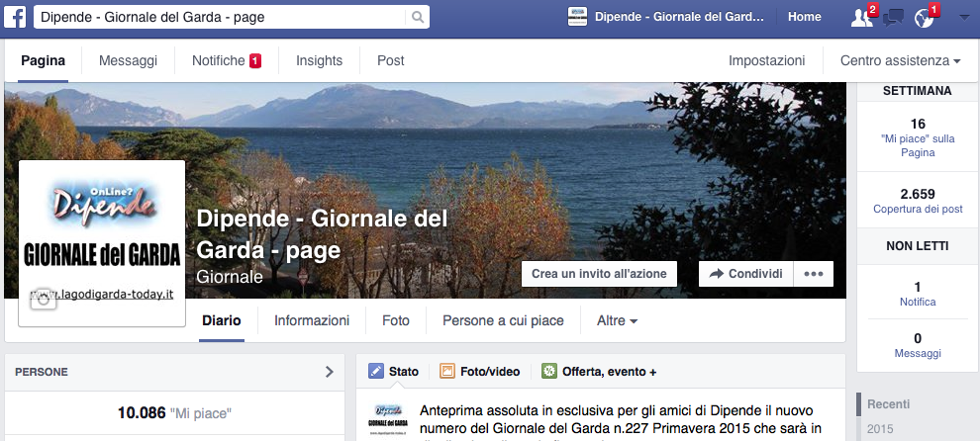Open the Altre dropdown tab
980x441 pixels.
[x=617, y=321]
